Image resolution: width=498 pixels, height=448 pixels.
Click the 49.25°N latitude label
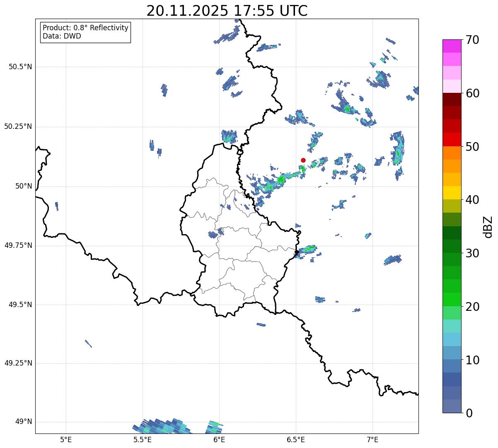point(18,363)
